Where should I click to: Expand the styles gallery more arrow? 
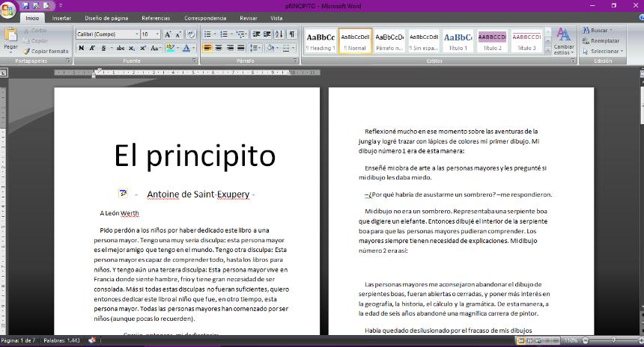coord(547,50)
